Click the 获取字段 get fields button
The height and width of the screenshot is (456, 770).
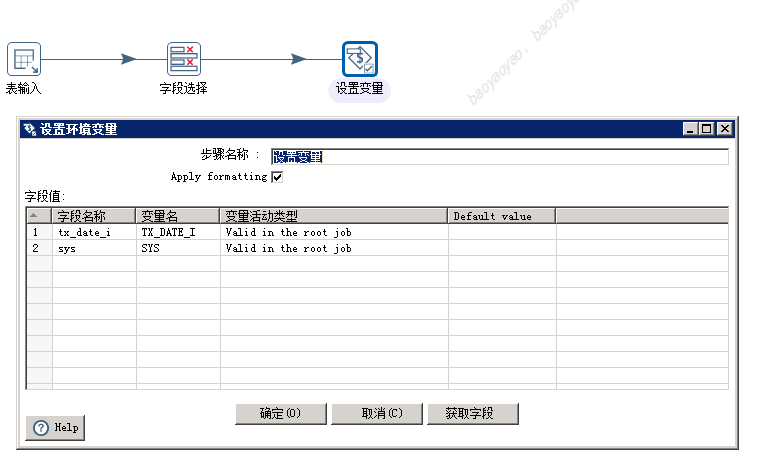tap(472, 414)
